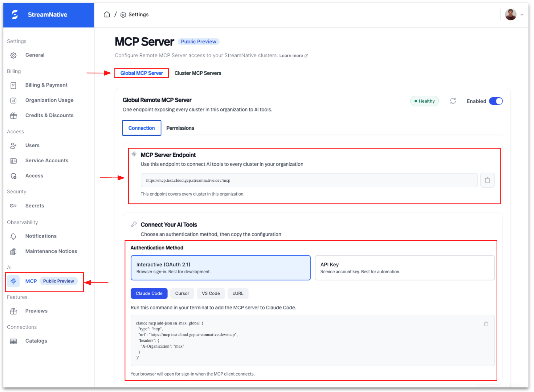Go to home via breadcrumb house icon
The height and width of the screenshot is (392, 534).
(107, 14)
